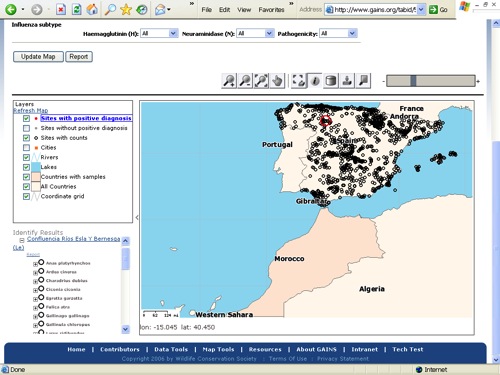Select the zoom out magnifier map tool
The height and width of the screenshot is (375, 500).
pyautogui.click(x=245, y=81)
